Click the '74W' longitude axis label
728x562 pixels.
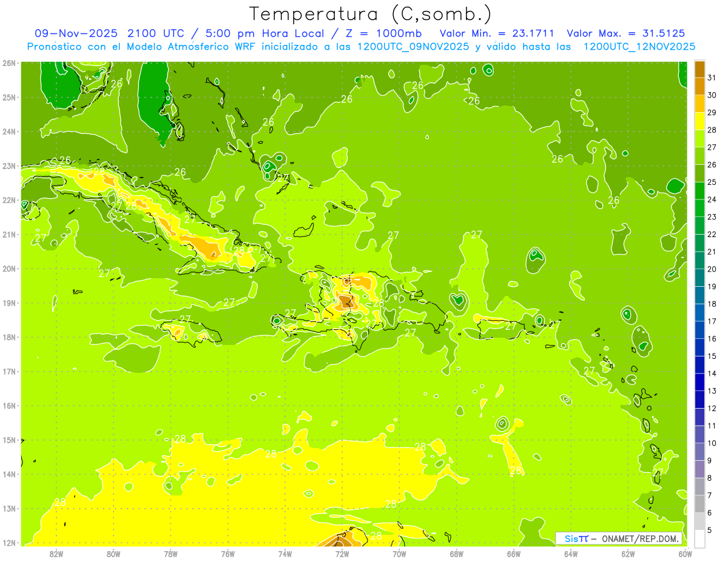(x=285, y=554)
